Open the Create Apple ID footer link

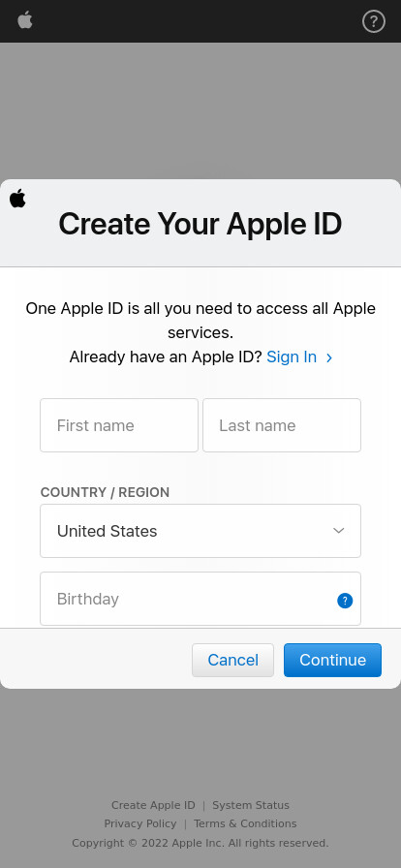tap(153, 805)
